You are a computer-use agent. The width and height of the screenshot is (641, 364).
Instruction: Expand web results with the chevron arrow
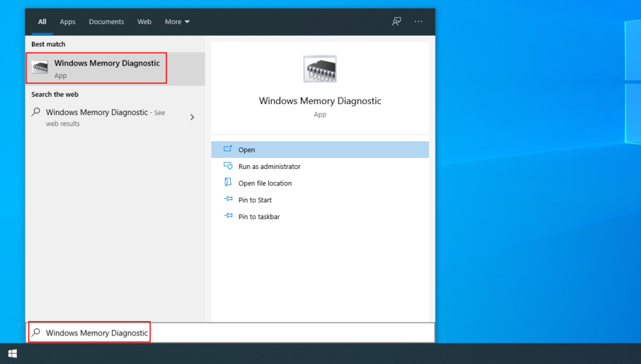[x=192, y=117]
